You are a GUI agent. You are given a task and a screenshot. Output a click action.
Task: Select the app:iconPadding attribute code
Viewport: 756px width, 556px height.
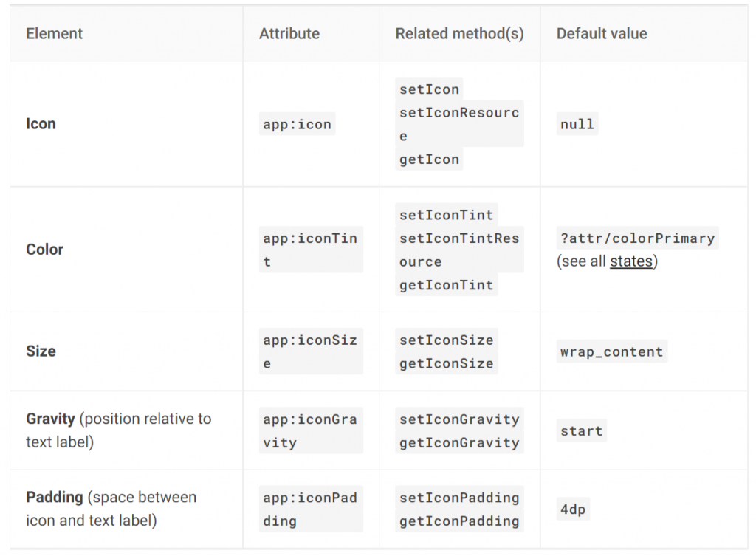[x=310, y=509]
